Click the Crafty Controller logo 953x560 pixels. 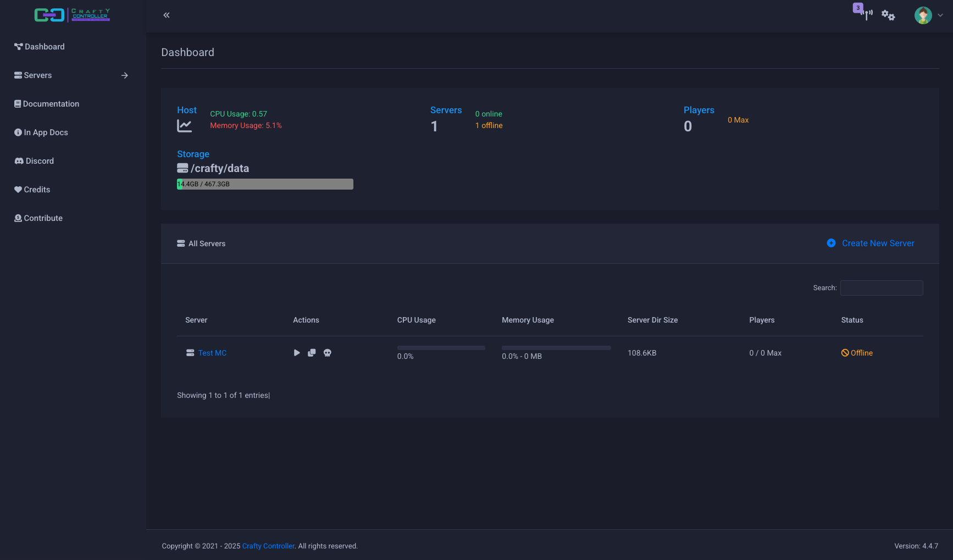pos(72,15)
